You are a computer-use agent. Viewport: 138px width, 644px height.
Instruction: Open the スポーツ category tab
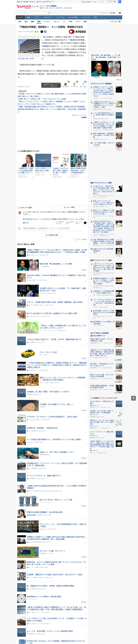coord(56,21)
